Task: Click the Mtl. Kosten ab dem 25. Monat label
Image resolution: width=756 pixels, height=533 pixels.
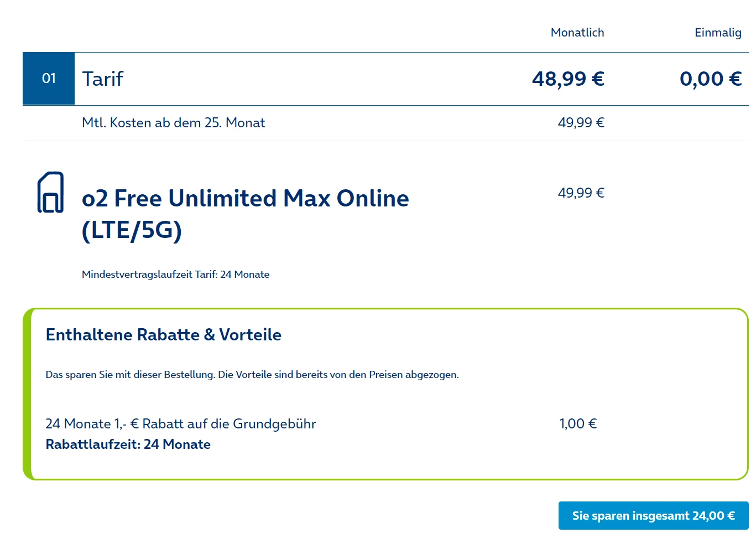Action: coord(173,123)
